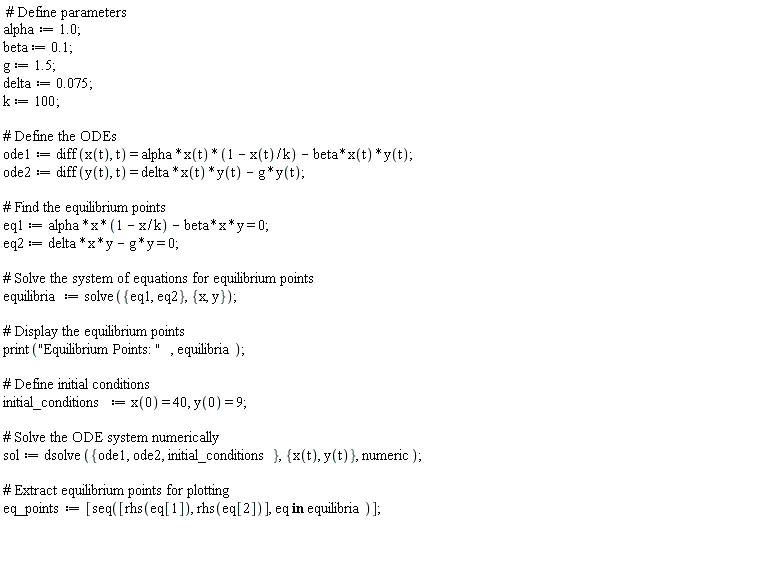This screenshot has height=588, width=768.
Task: Place cursor in the ode2 definition line
Action: pos(154,172)
